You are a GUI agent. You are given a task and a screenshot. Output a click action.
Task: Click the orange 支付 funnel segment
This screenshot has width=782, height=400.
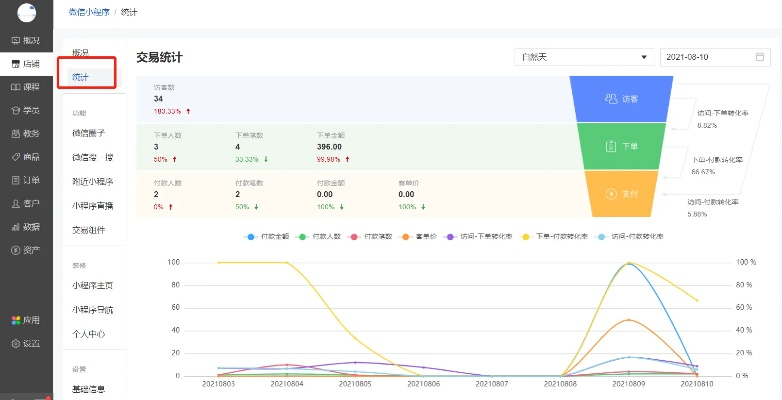pyautogui.click(x=621, y=192)
